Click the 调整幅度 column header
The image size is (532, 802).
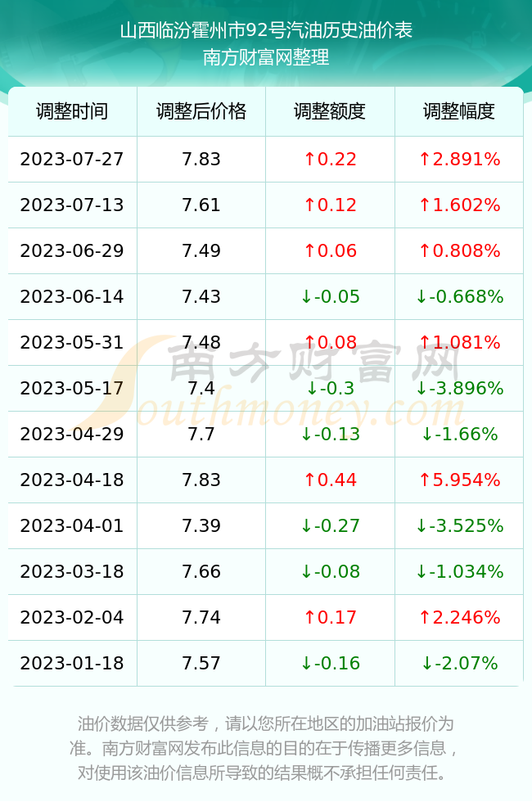coord(459,111)
